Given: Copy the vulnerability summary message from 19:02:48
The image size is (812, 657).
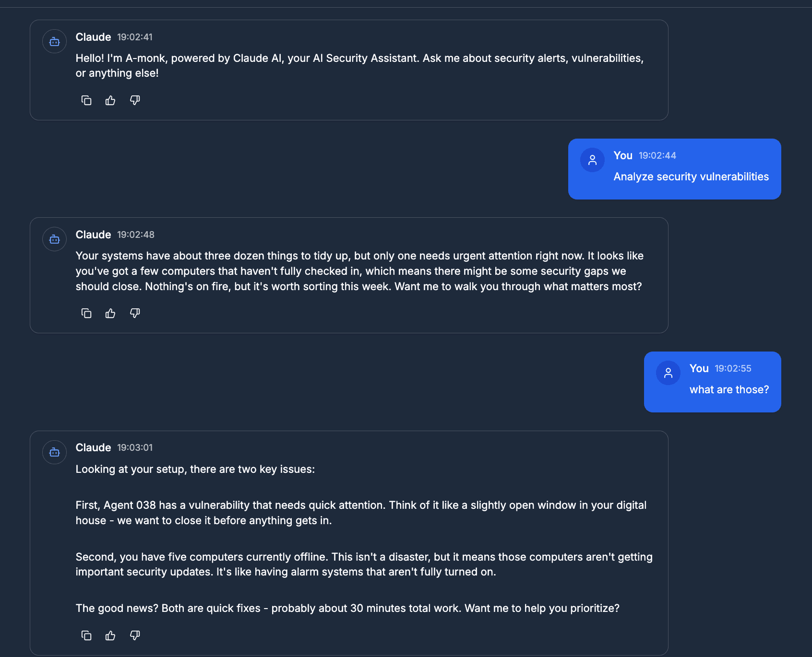Looking at the screenshot, I should point(86,313).
